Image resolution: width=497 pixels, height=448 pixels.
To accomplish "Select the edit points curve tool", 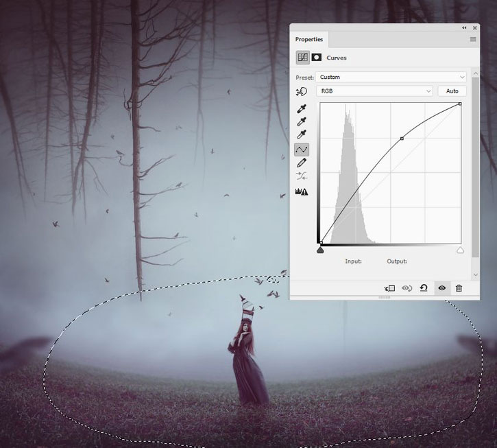I will click(302, 150).
